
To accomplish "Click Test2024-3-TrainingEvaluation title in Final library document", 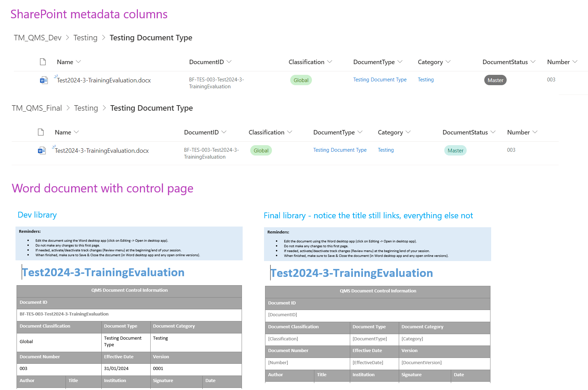I will tap(352, 273).
